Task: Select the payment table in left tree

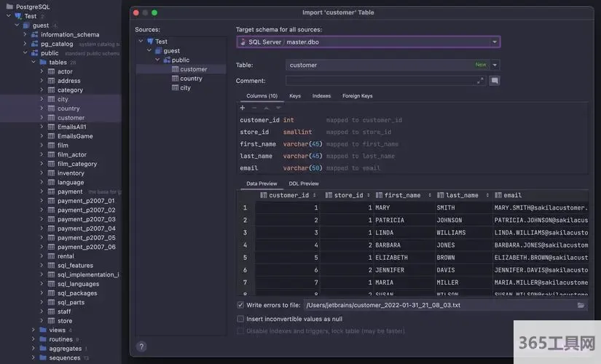Action: [x=70, y=191]
